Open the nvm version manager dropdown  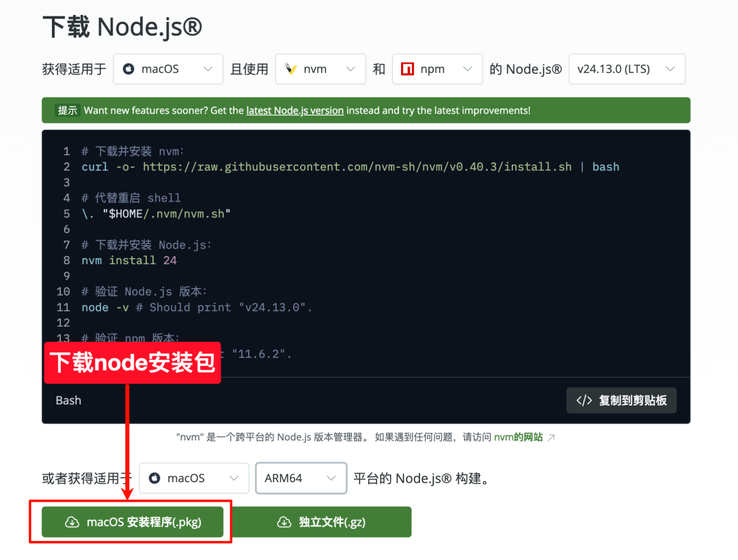[320, 69]
